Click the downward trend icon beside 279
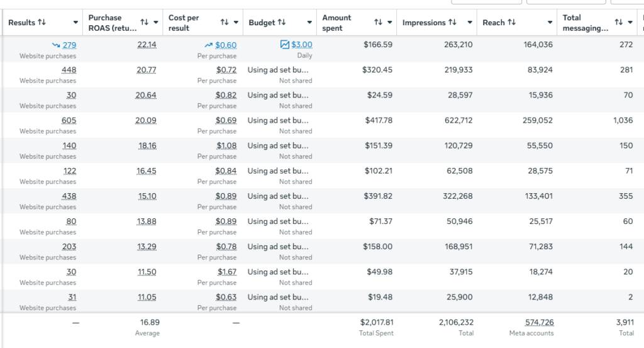Screen dimensions: 644x348 pyautogui.click(x=56, y=45)
